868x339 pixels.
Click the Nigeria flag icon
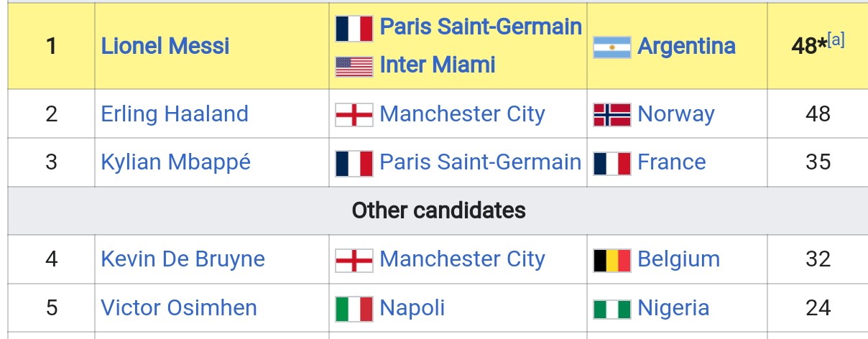[611, 309]
